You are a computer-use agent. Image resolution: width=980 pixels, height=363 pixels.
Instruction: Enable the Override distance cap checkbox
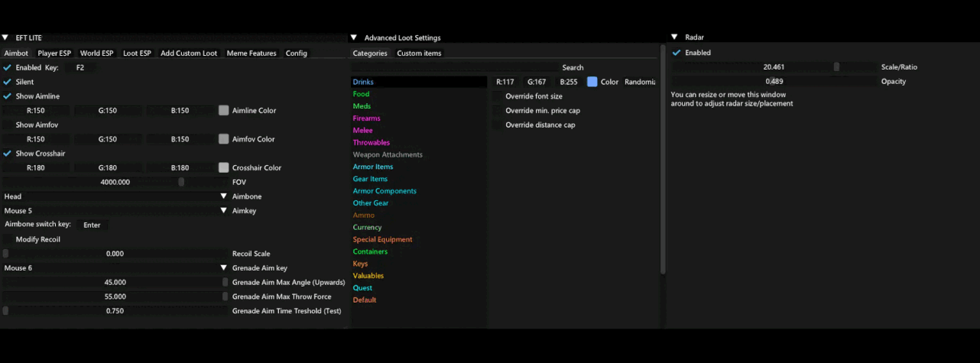click(498, 125)
